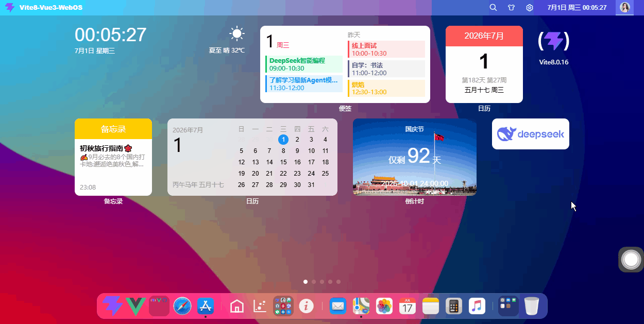Screen dimensions: 644x324
Task: Open the 线上面试 schedule entry
Action: click(386, 49)
